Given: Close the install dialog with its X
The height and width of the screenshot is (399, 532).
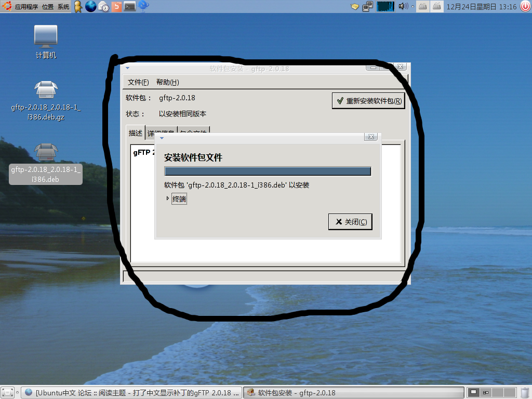Looking at the screenshot, I should click(371, 137).
